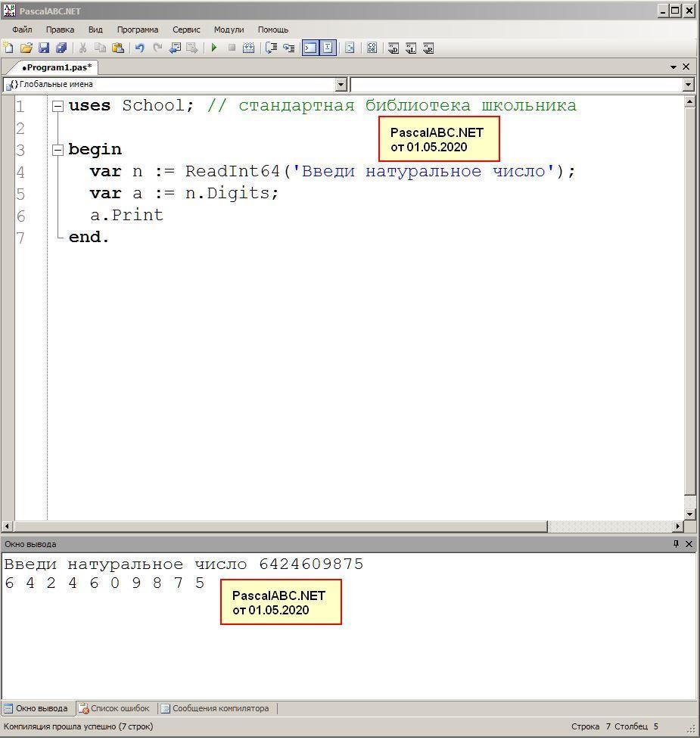Close the Program1.pas editor tab

pos(686,67)
